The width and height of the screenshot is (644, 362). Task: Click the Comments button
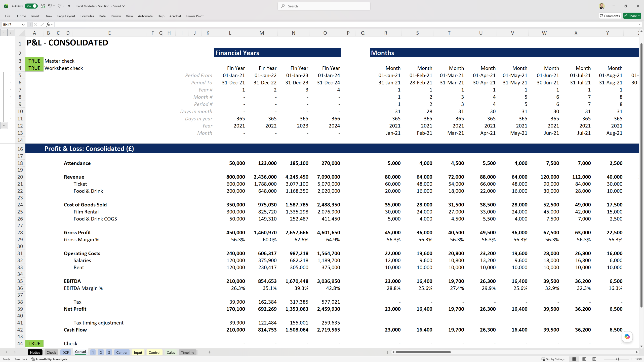click(610, 16)
